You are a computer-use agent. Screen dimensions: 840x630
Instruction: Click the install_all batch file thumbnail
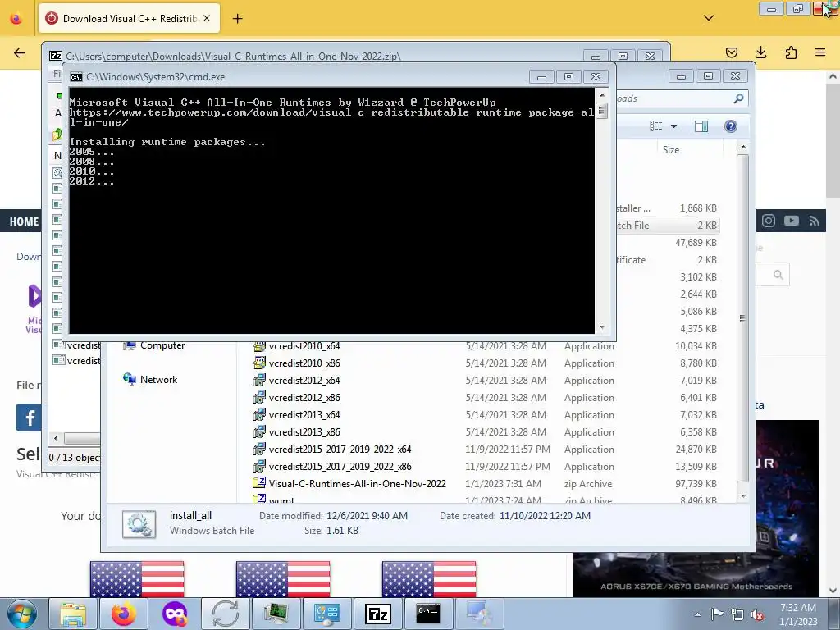tap(139, 524)
